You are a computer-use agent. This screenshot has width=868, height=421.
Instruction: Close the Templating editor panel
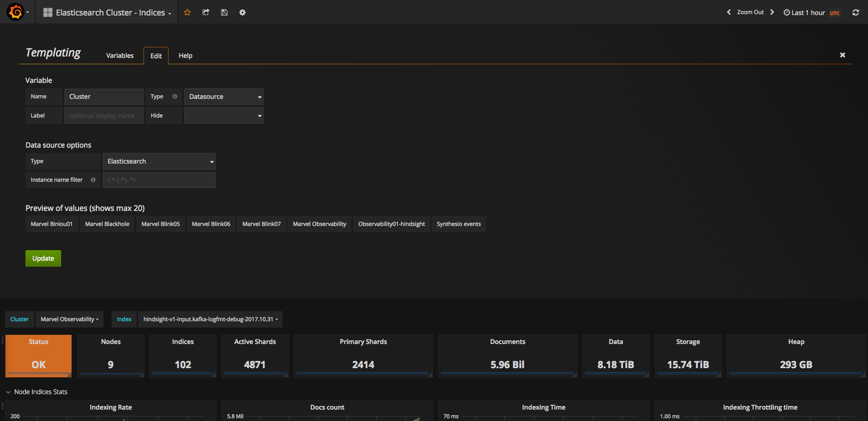842,55
